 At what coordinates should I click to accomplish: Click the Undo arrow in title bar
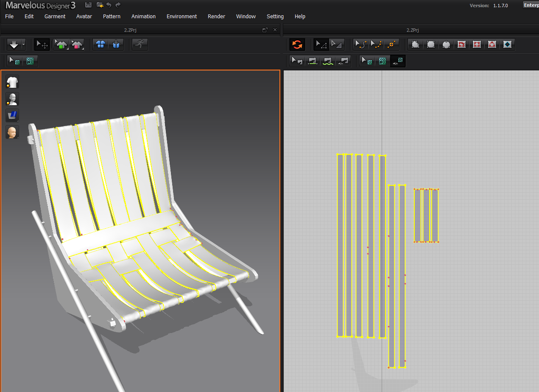[109, 5]
